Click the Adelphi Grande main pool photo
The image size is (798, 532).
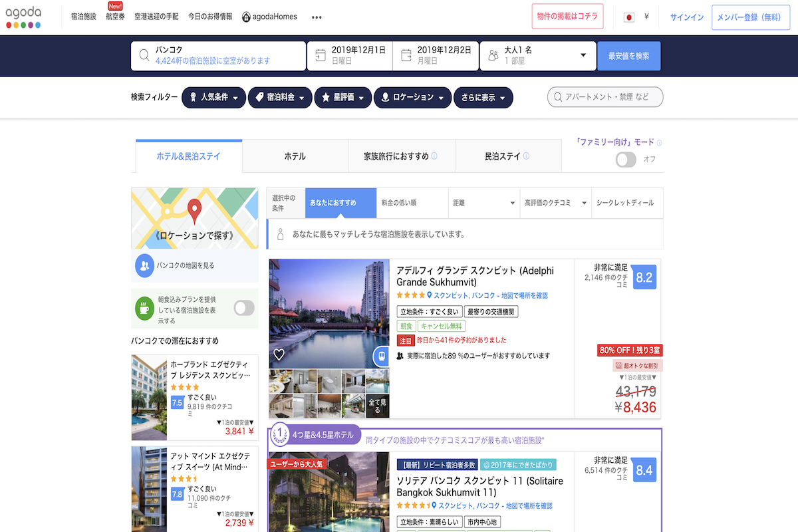[329, 314]
